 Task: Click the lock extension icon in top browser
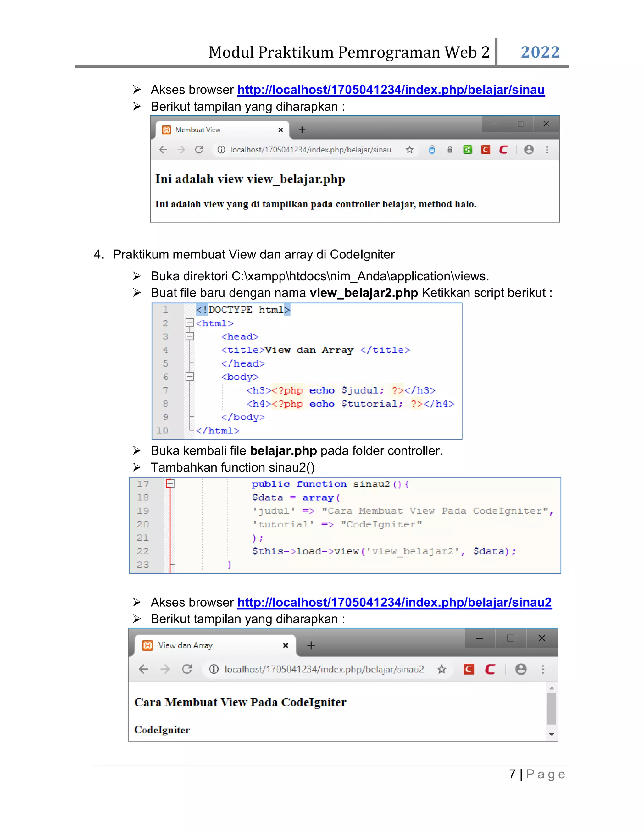[x=450, y=150]
